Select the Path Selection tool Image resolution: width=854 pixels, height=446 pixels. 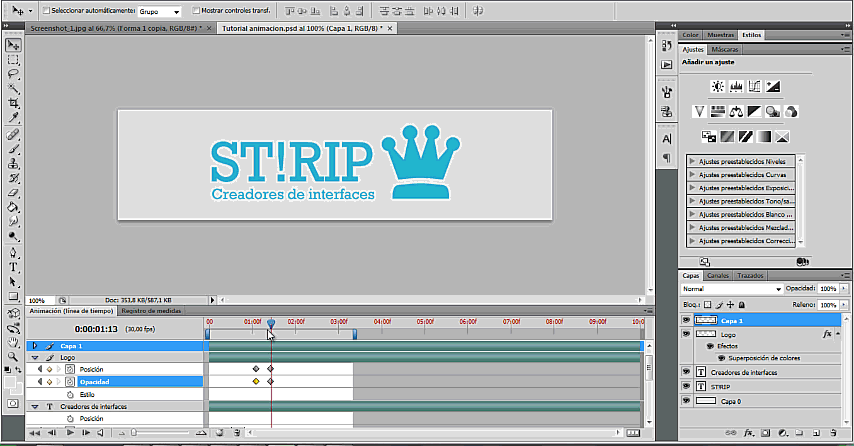13,282
